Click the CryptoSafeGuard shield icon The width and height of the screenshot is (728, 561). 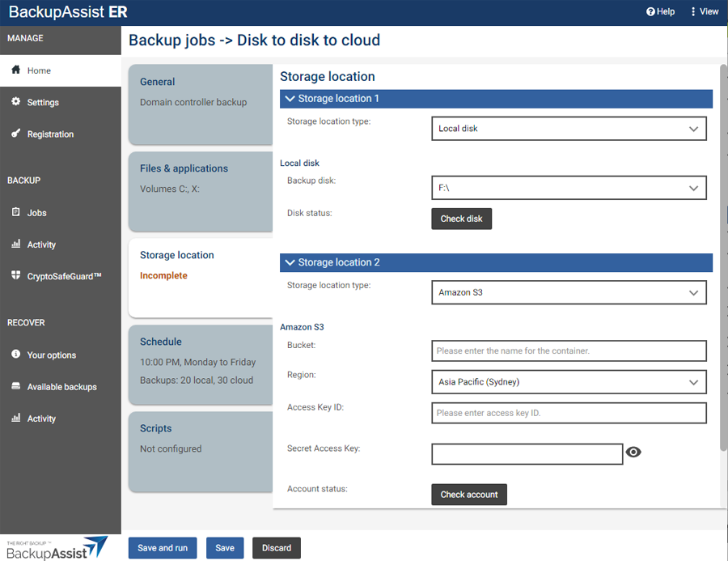coord(16,275)
